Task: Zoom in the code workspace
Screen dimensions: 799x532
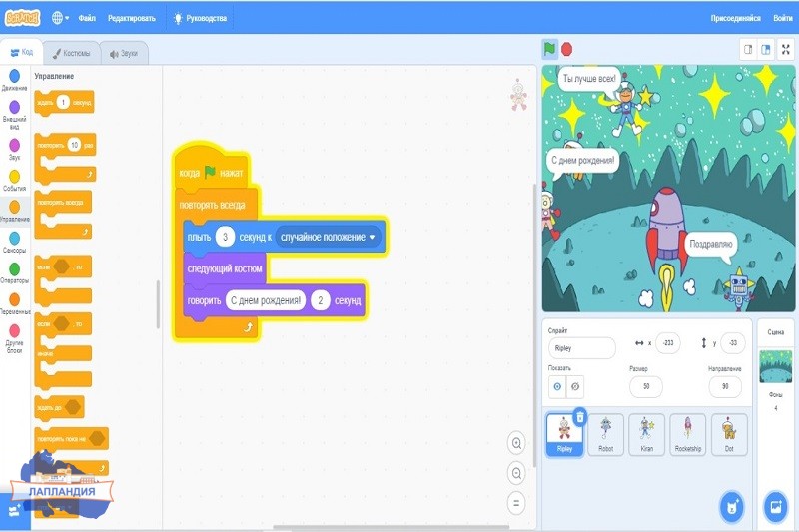Action: pos(516,443)
